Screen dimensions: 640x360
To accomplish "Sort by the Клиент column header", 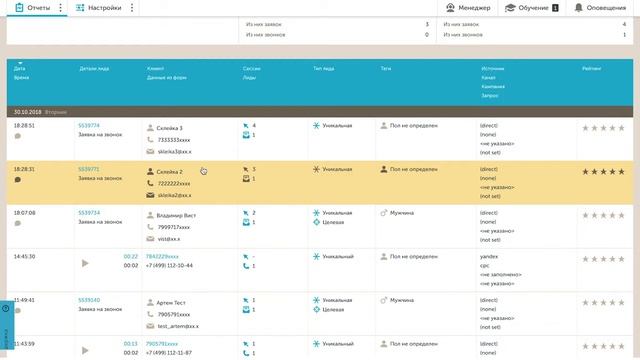I will click(156, 69).
